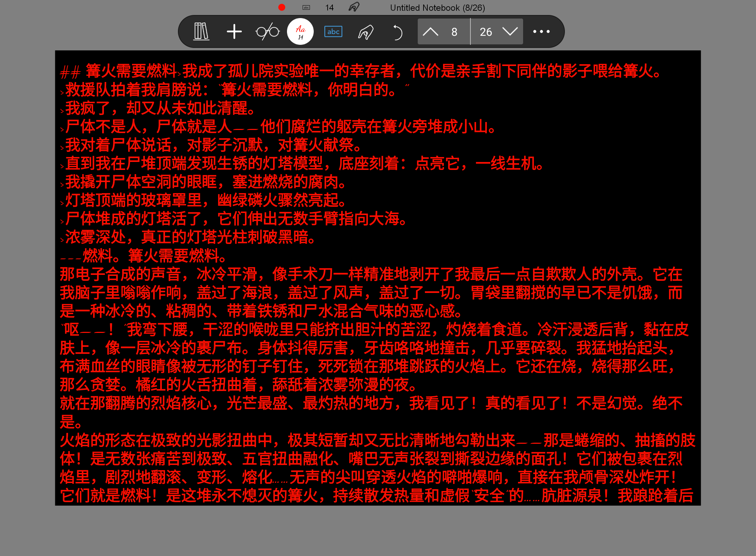Open the Aa 14 font style picker

tap(301, 32)
